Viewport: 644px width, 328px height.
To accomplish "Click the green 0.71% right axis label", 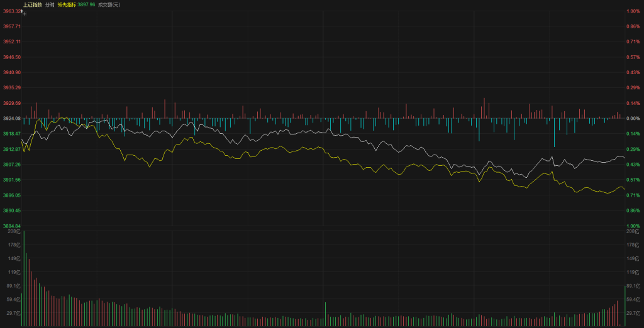I will 633,195.
